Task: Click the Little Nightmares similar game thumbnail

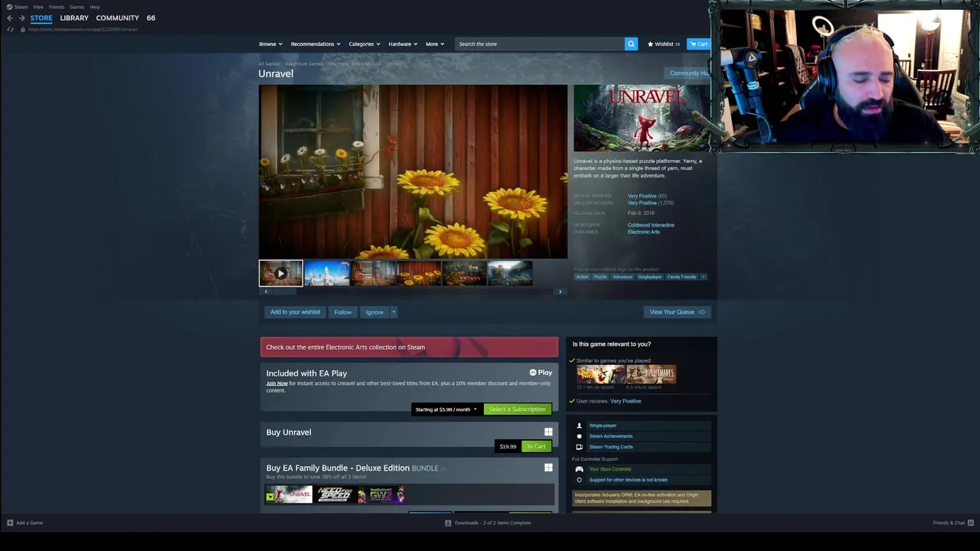Action: click(x=652, y=374)
